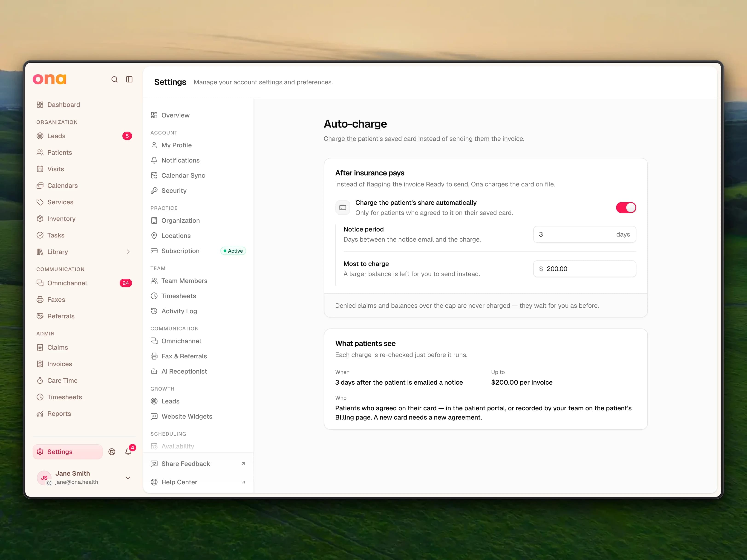Click '3 days after the patient is emailed a notice'
The width and height of the screenshot is (747, 560).
pos(399,382)
